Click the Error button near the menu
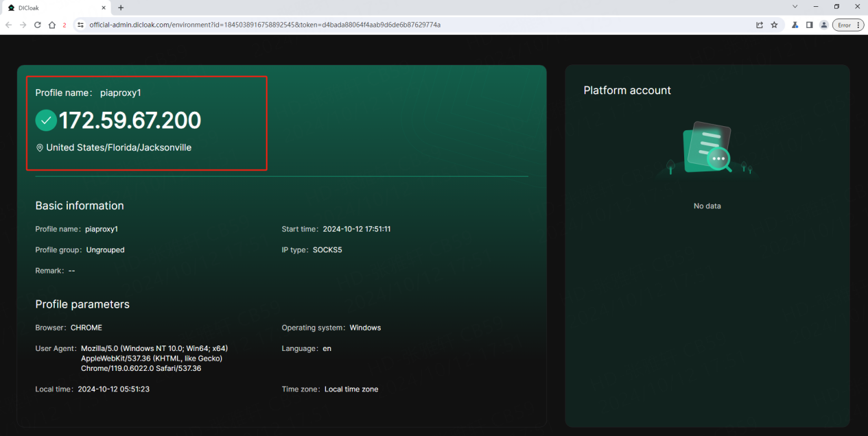 pyautogui.click(x=845, y=25)
